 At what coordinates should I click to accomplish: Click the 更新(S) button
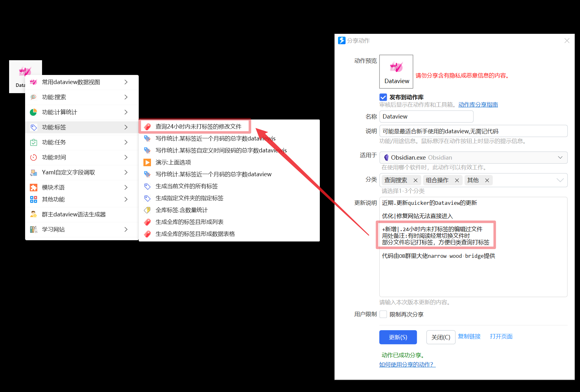tap(398, 337)
